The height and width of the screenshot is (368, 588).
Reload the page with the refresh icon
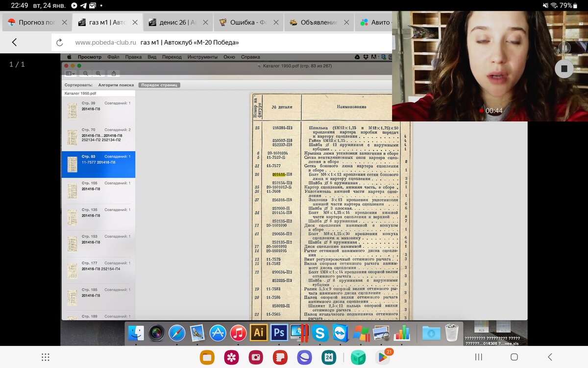(60, 43)
